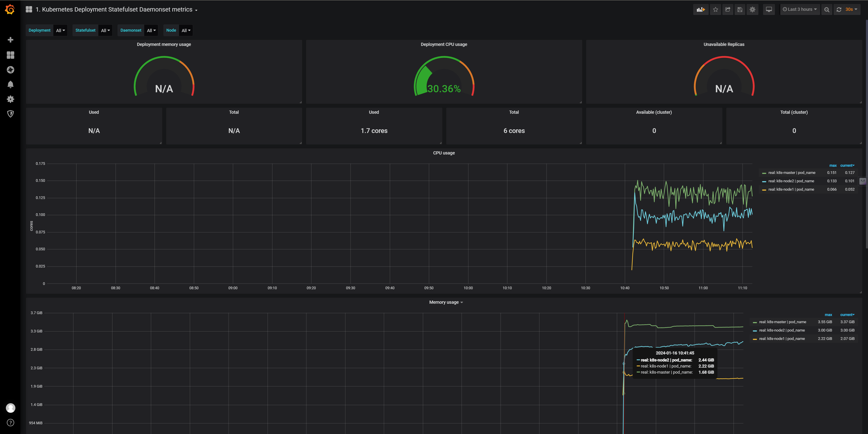The height and width of the screenshot is (434, 868).
Task: Open the Server Admin shield icon
Action: click(10, 114)
